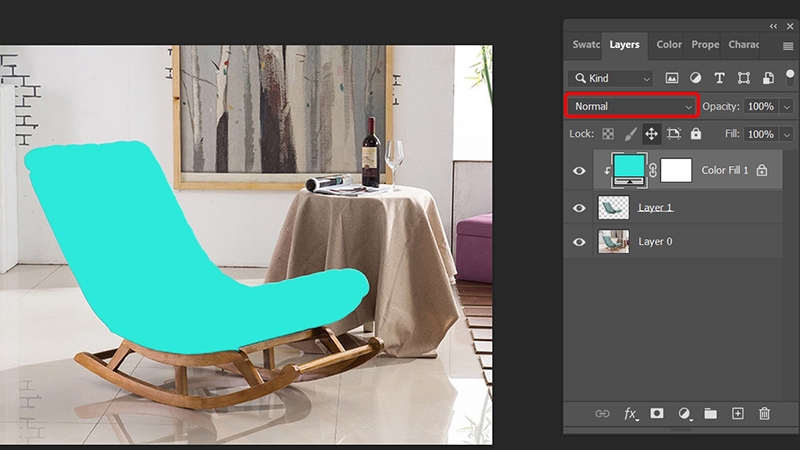Click the cyan Color Fill 1 swatch thumbnail
Image resolution: width=800 pixels, height=450 pixels.
pos(629,170)
